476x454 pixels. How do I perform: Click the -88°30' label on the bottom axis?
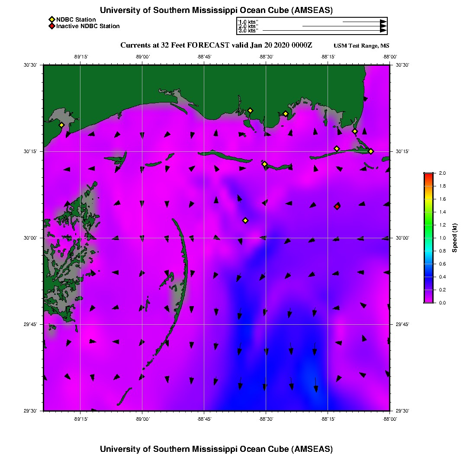266,419
